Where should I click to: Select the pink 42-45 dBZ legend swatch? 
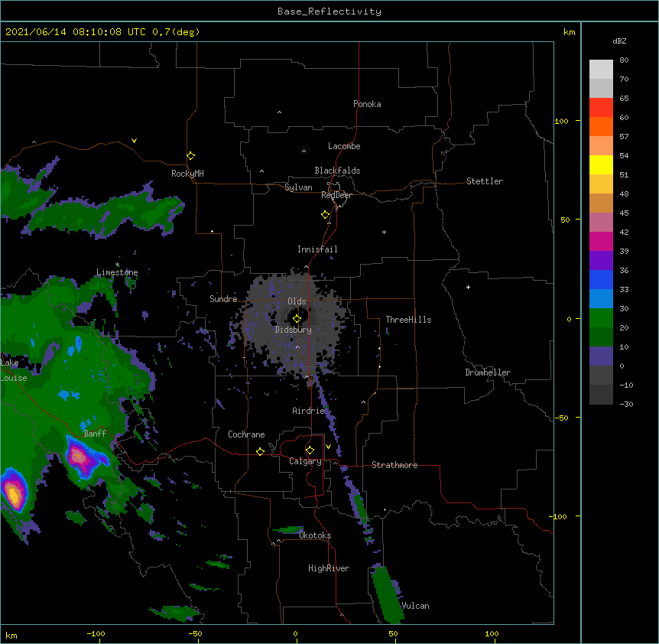pos(601,222)
